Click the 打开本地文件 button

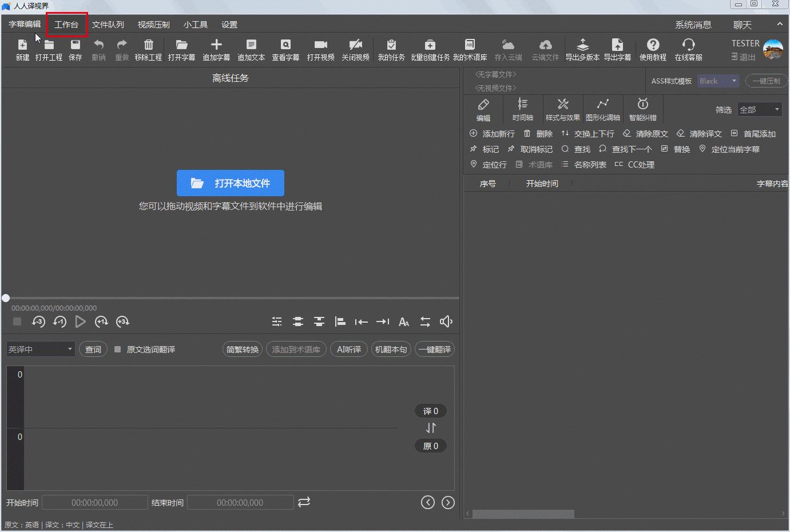pos(231,183)
